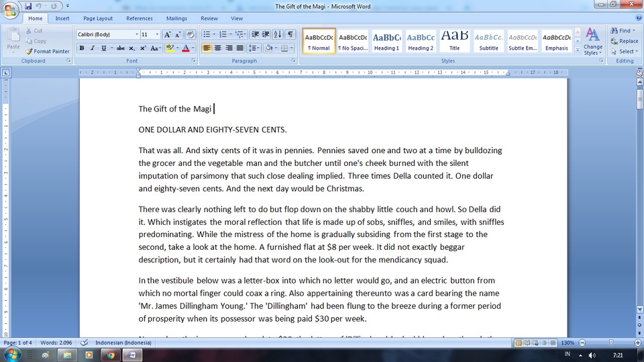Viewport: 644px width, 362px height.
Task: Apply subscript formatting
Action: pyautogui.click(x=131, y=48)
